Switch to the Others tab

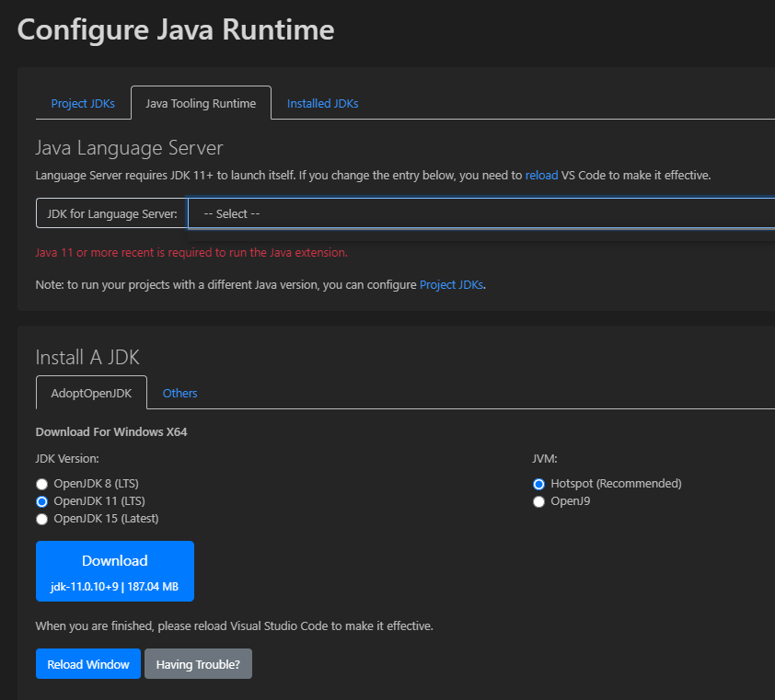pyautogui.click(x=179, y=393)
